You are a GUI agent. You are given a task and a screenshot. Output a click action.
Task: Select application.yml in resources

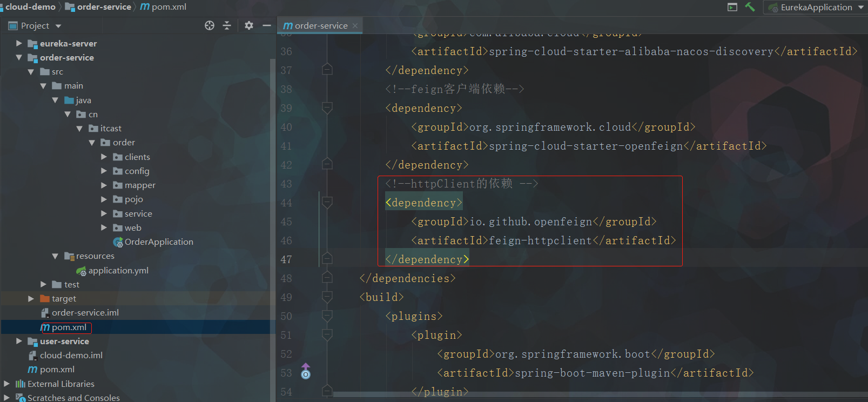[x=118, y=270]
